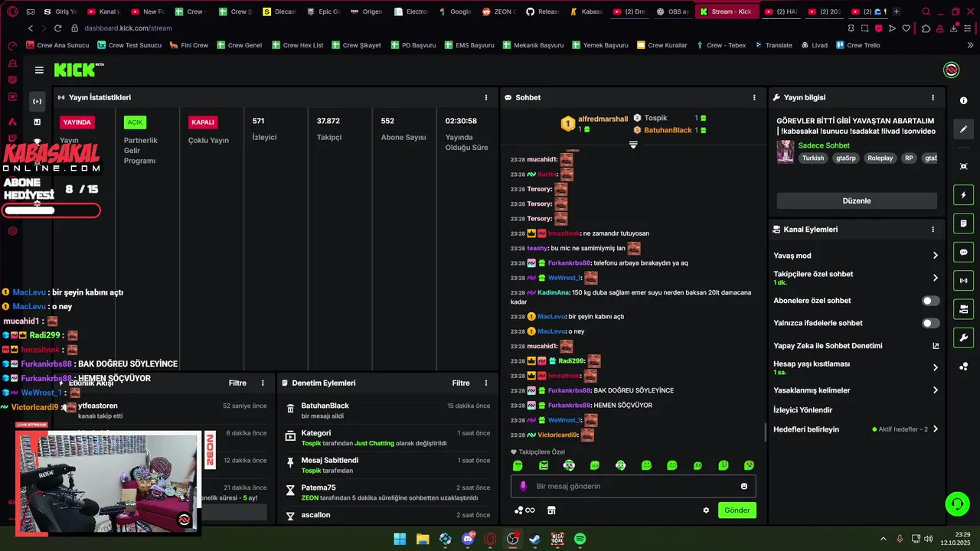Click İzleyici Yönlendir option
The height and width of the screenshot is (551, 980).
pos(802,410)
